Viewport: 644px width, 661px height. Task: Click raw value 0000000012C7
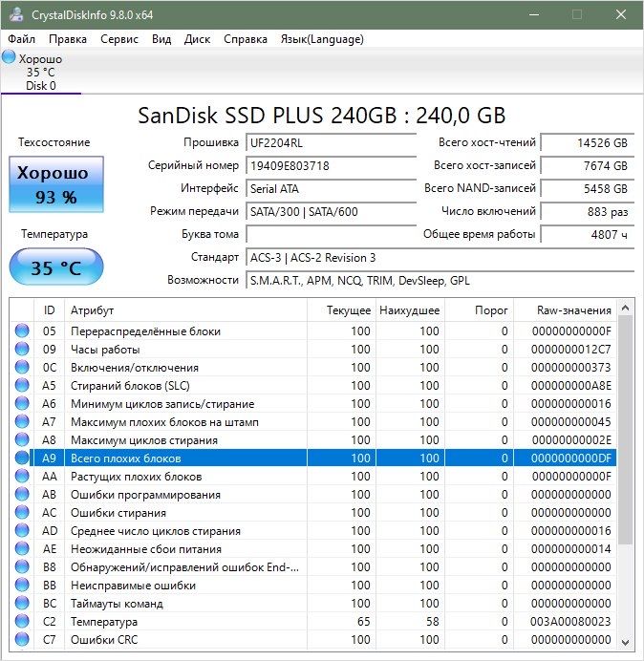click(x=570, y=350)
